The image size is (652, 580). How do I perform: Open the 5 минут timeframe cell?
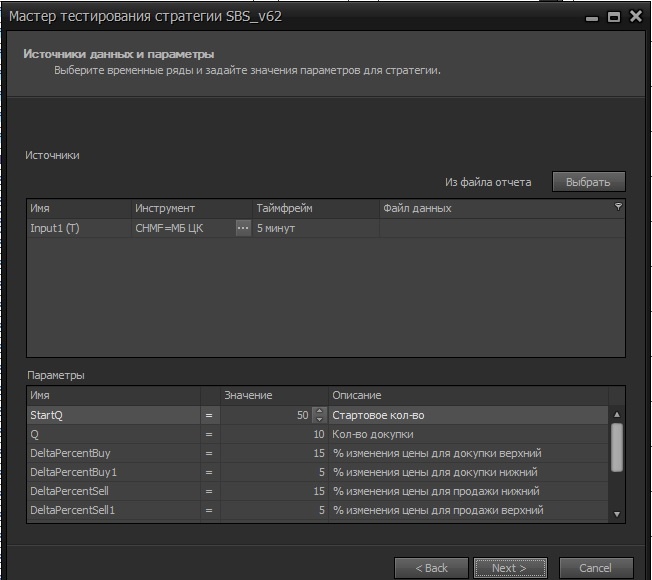point(316,228)
